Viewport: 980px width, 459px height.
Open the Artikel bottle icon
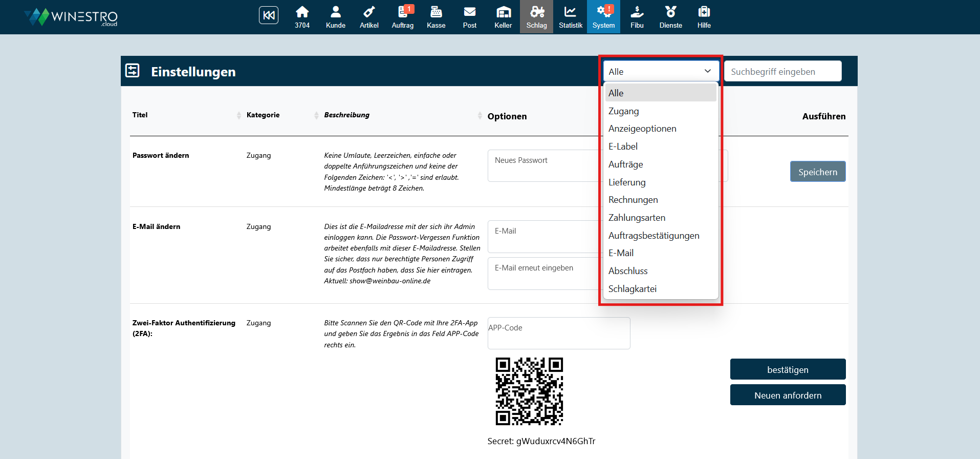[369, 17]
